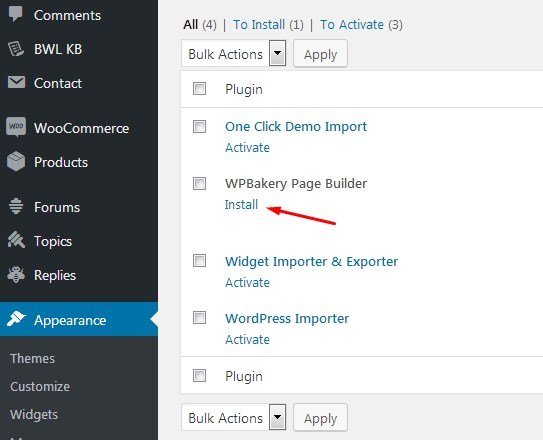Image resolution: width=543 pixels, height=440 pixels.
Task: Click the WooCommerce Woo icon
Action: coord(16,127)
